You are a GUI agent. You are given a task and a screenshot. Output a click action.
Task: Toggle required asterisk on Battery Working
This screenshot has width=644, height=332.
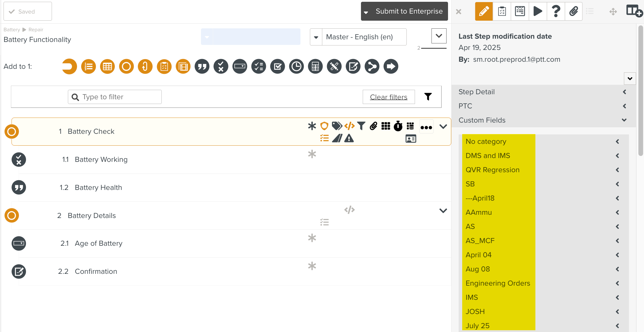point(312,154)
